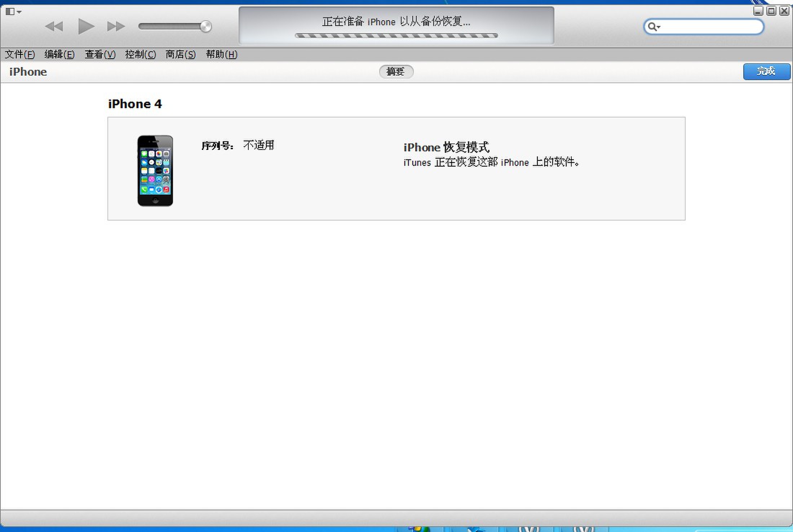Maximize the iTunes window
This screenshot has width=793, height=532.
(x=771, y=11)
